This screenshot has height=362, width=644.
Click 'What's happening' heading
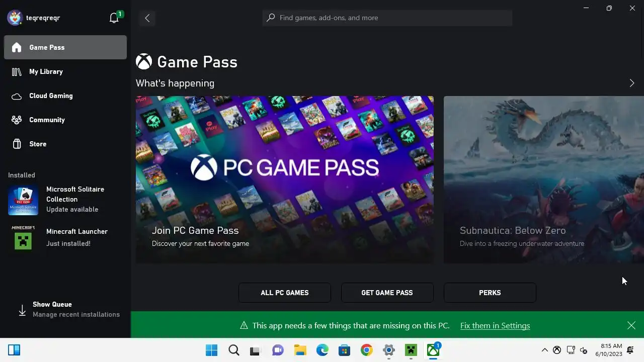click(x=175, y=83)
